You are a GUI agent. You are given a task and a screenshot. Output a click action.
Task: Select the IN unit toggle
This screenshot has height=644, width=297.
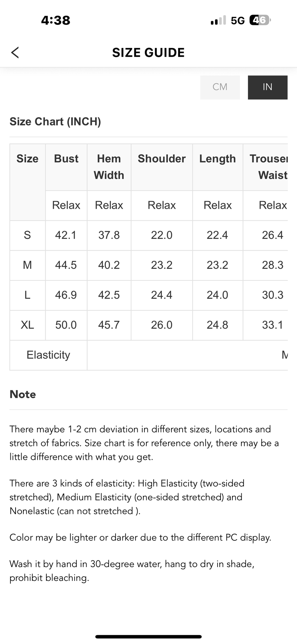click(x=267, y=87)
